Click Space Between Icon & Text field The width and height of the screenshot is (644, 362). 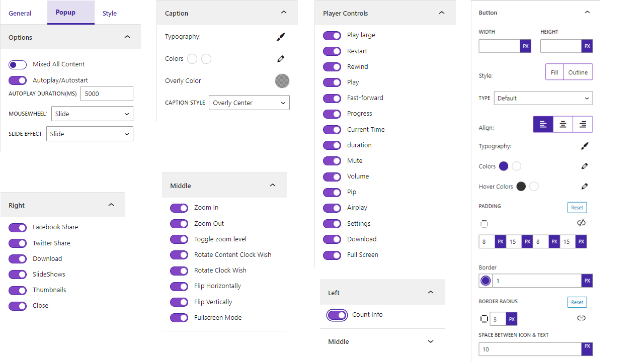click(x=530, y=349)
